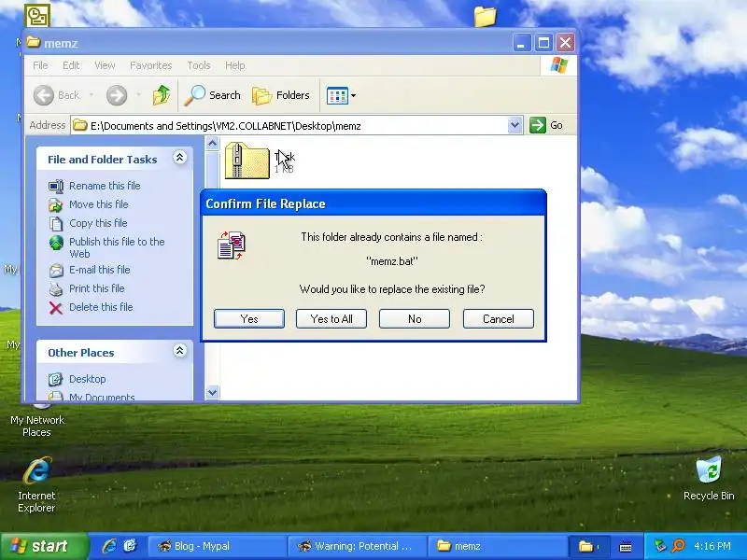This screenshot has width=747, height=560.
Task: Click the Go button next to address
Action: pos(546,125)
